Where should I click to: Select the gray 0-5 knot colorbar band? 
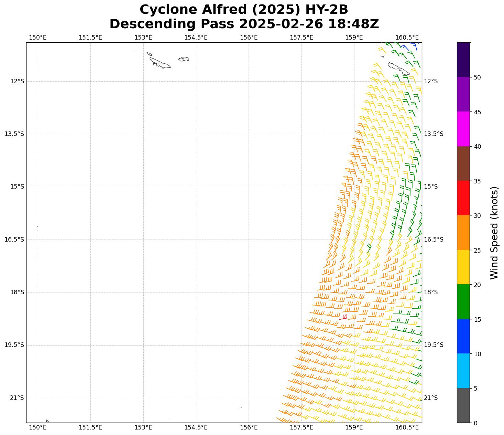click(x=463, y=405)
